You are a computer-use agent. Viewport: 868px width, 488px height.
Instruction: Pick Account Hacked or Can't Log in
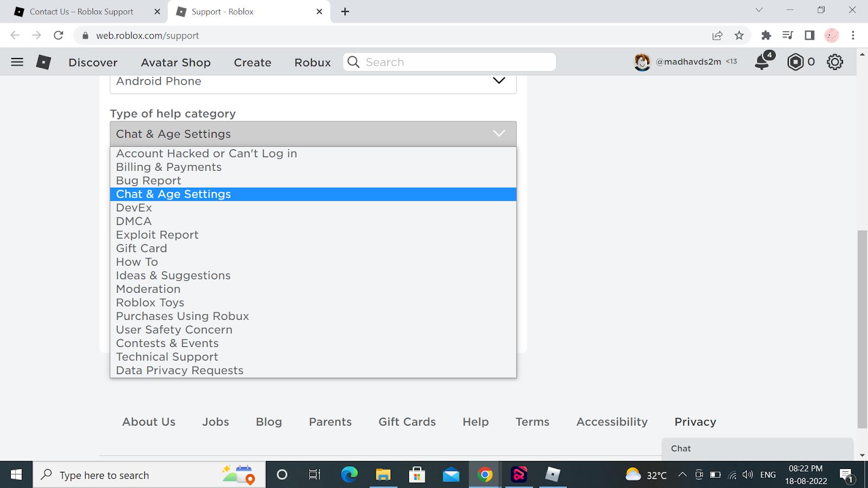tap(206, 153)
